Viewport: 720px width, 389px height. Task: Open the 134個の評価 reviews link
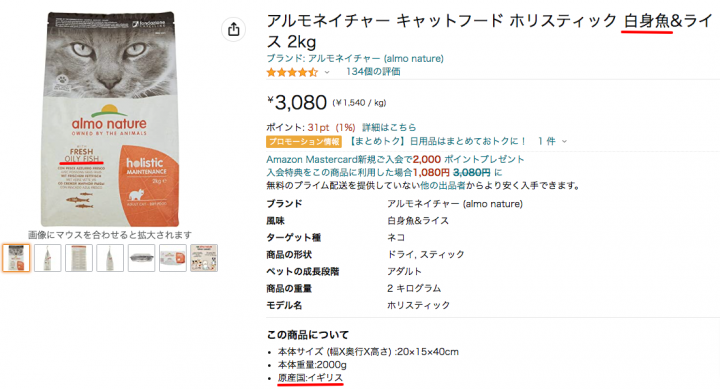373,72
